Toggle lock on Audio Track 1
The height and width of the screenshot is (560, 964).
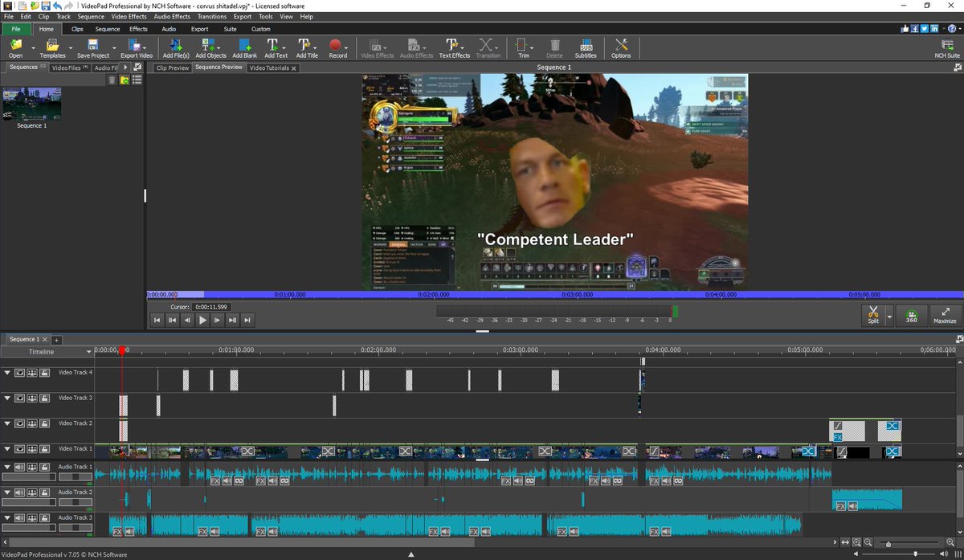coord(44,467)
